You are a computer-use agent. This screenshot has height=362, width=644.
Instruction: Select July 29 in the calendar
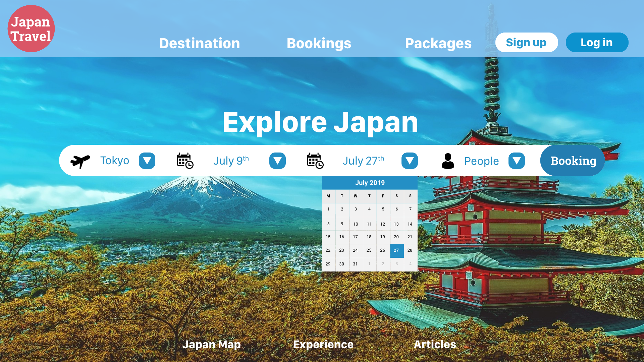[328, 264]
